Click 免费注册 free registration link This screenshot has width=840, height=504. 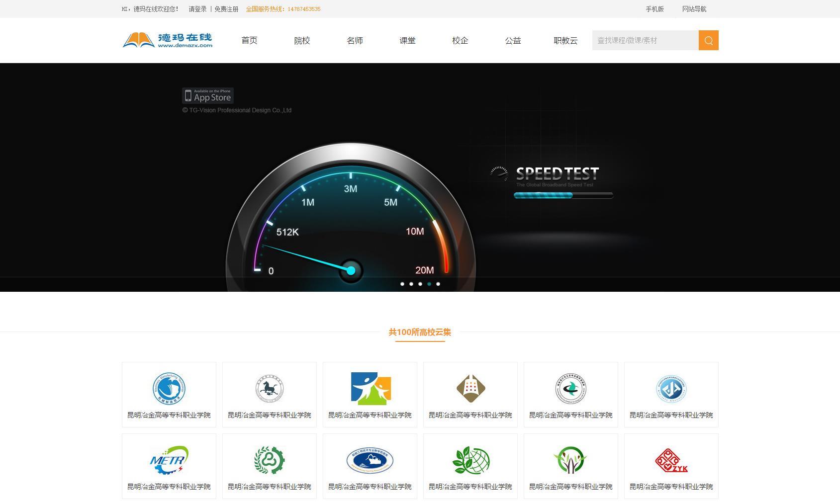pyautogui.click(x=226, y=9)
